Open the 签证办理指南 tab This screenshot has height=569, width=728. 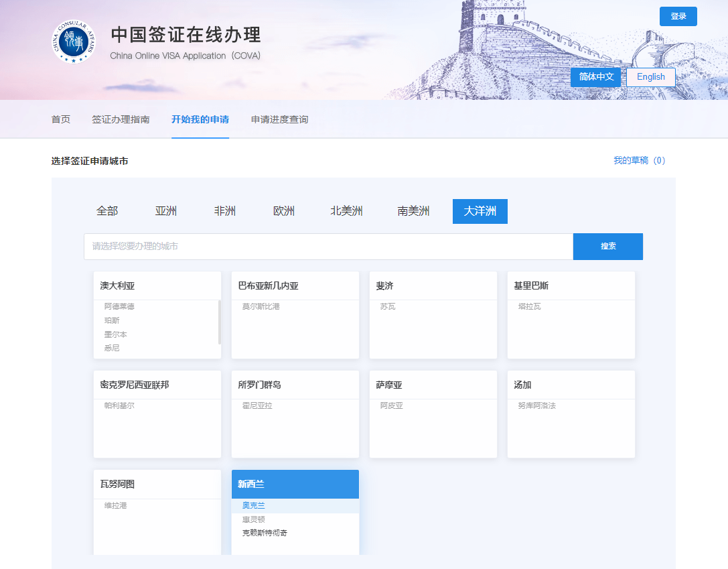tap(121, 119)
